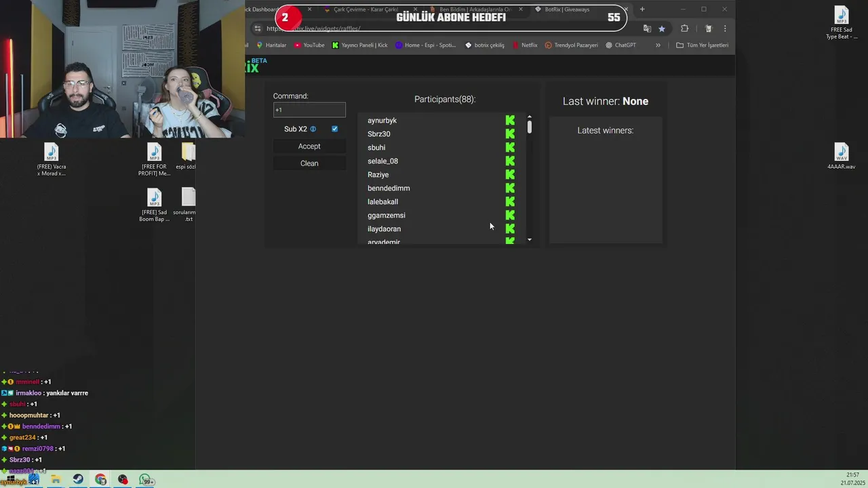Click the taskbar clock and date
This screenshot has width=868, height=488.
tap(852, 479)
